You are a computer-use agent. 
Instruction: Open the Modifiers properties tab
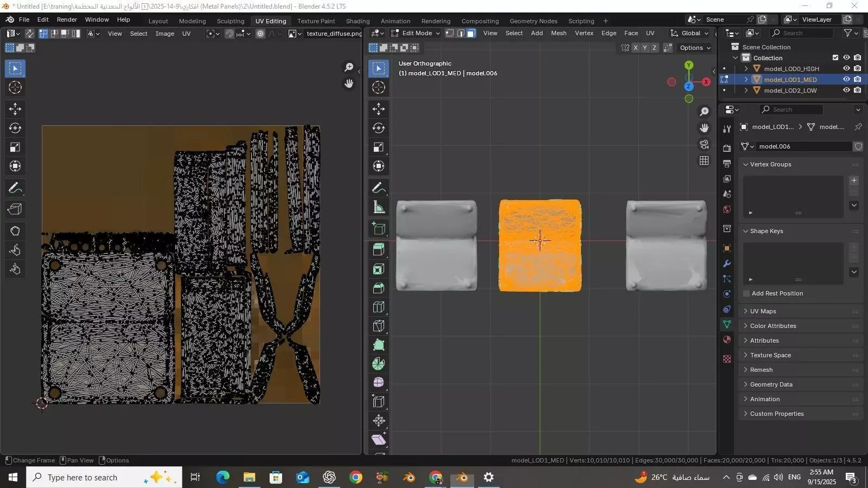[727, 264]
